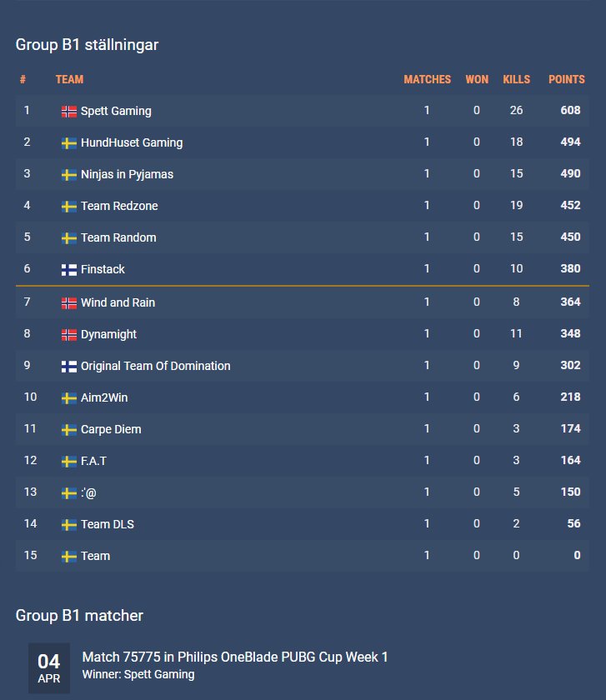Click the KILLS column header
The width and height of the screenshot is (606, 700).
coord(517,79)
